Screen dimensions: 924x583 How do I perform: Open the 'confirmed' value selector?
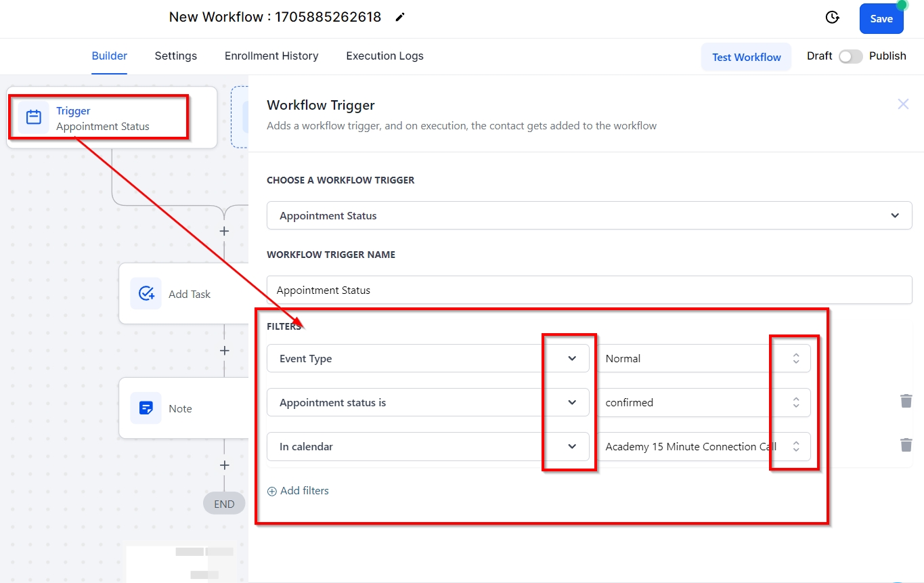703,402
